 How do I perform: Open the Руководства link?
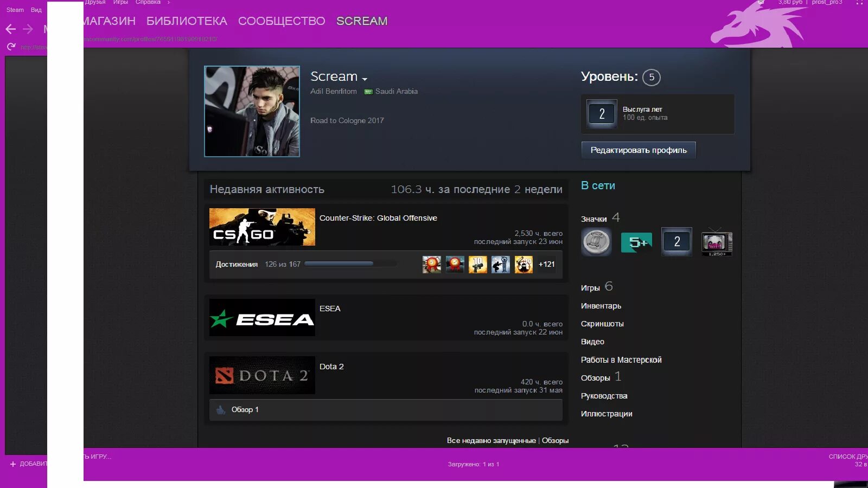604,396
